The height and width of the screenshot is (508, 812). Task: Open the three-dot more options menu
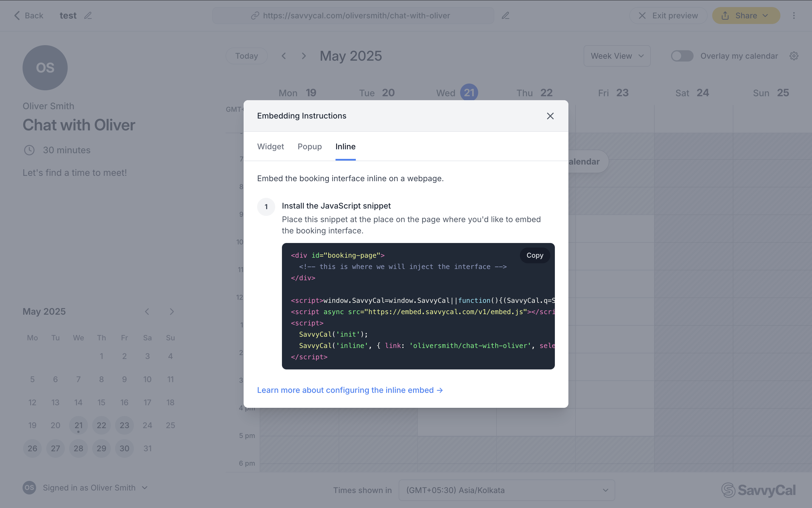[x=794, y=16]
